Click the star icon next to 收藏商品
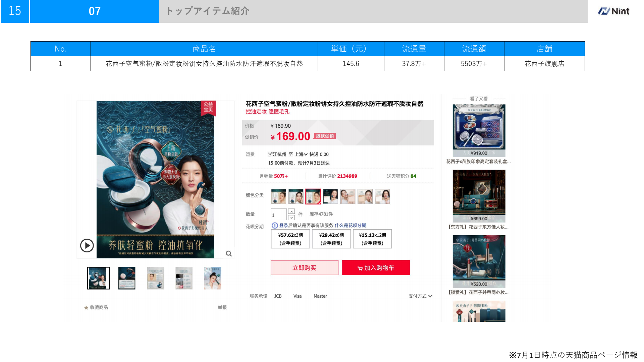This screenshot has width=644, height=362. (x=86, y=308)
